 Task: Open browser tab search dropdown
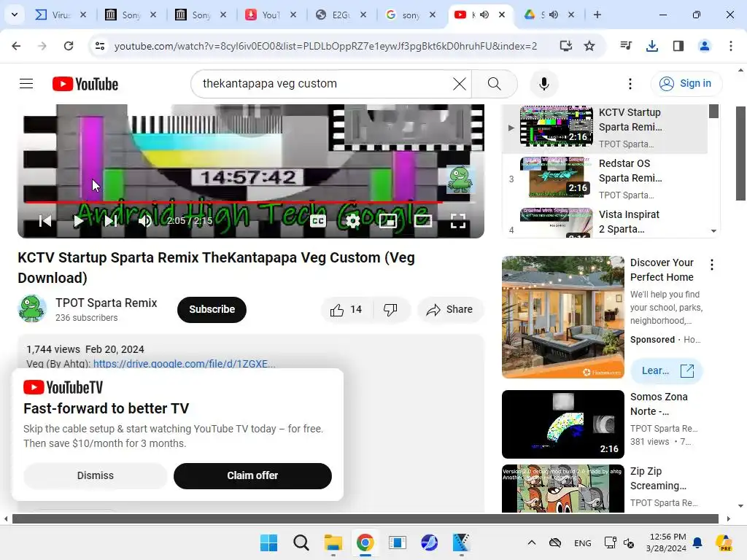(x=15, y=15)
